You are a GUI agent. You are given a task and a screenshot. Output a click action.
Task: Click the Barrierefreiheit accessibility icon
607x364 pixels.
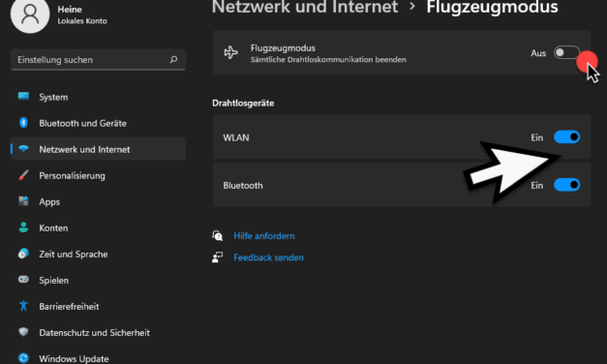pos(23,306)
